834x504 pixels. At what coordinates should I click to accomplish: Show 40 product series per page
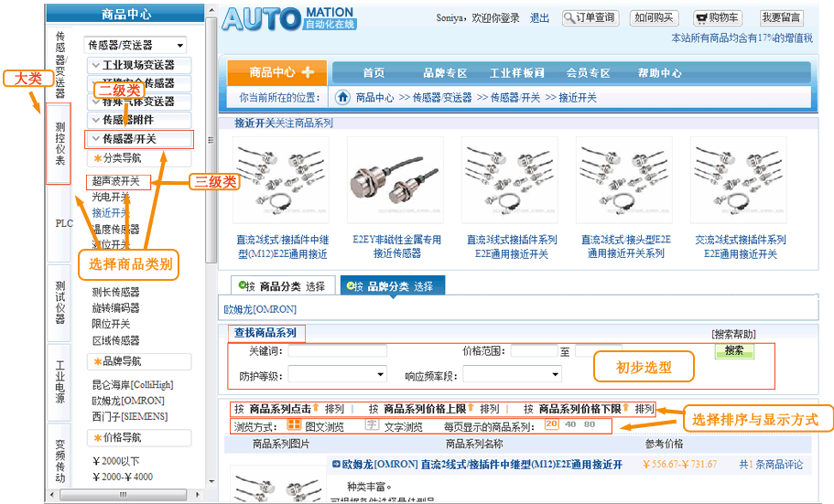click(x=570, y=424)
